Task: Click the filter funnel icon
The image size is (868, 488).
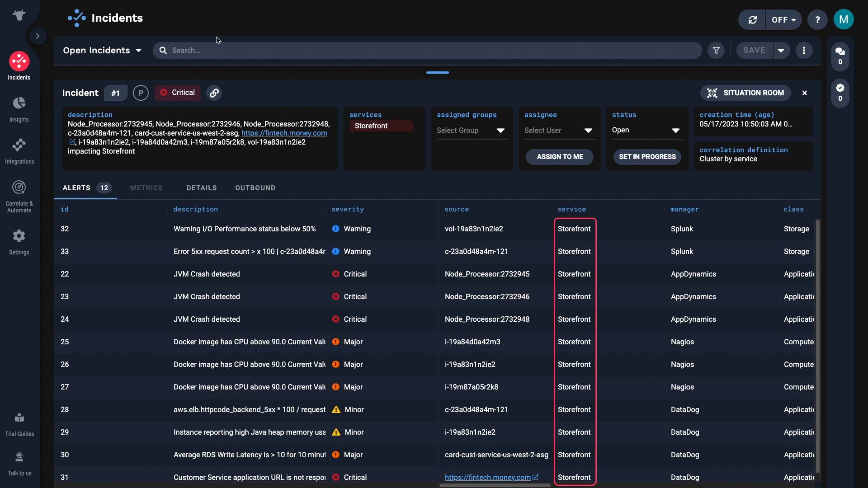Action: (x=716, y=50)
